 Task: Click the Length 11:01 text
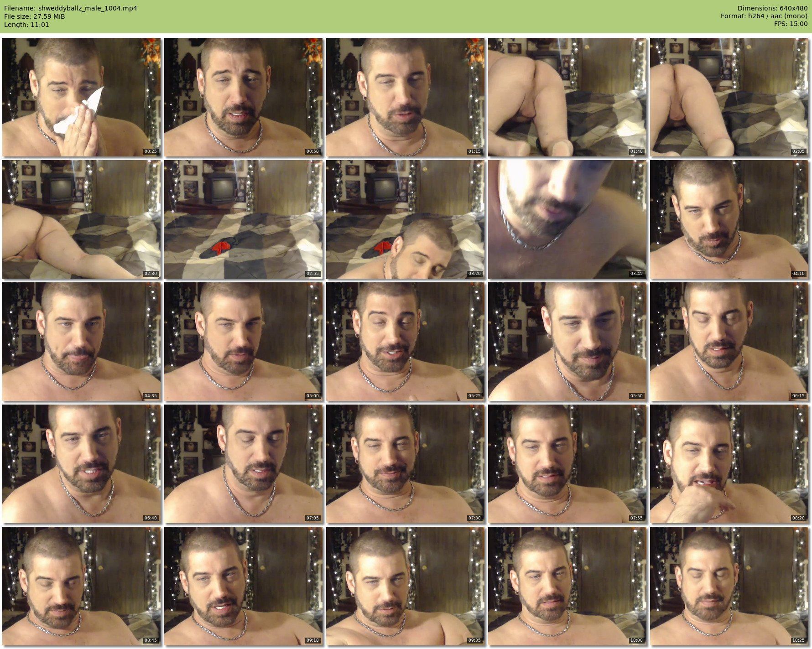tap(26, 25)
